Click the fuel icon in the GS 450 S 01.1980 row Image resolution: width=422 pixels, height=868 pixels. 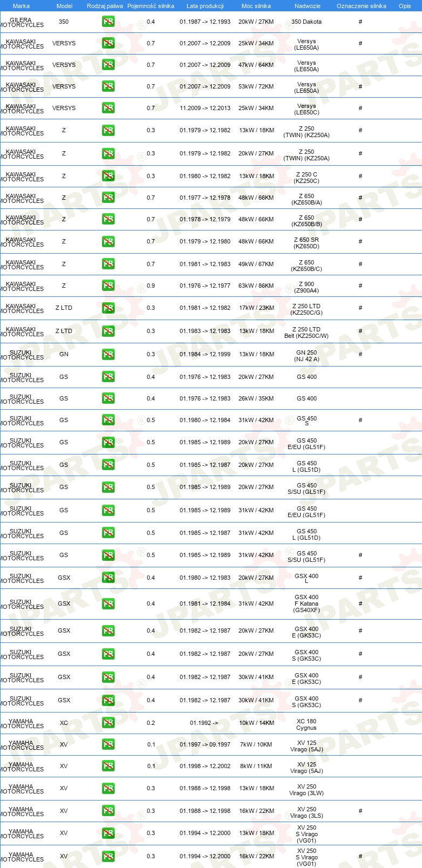108,420
